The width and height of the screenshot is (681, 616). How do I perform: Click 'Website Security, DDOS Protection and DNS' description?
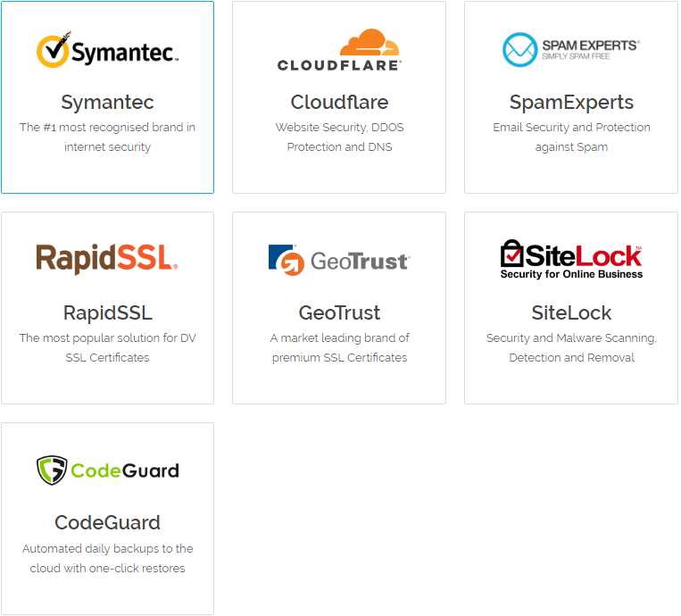(339, 137)
